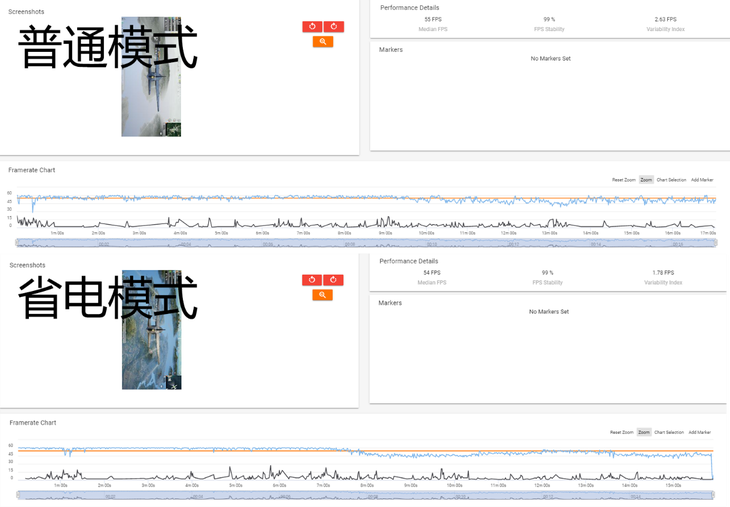This screenshot has height=507, width=730.
Task: Click the 99 % stability value in 55 FPS report
Action: coord(549,20)
